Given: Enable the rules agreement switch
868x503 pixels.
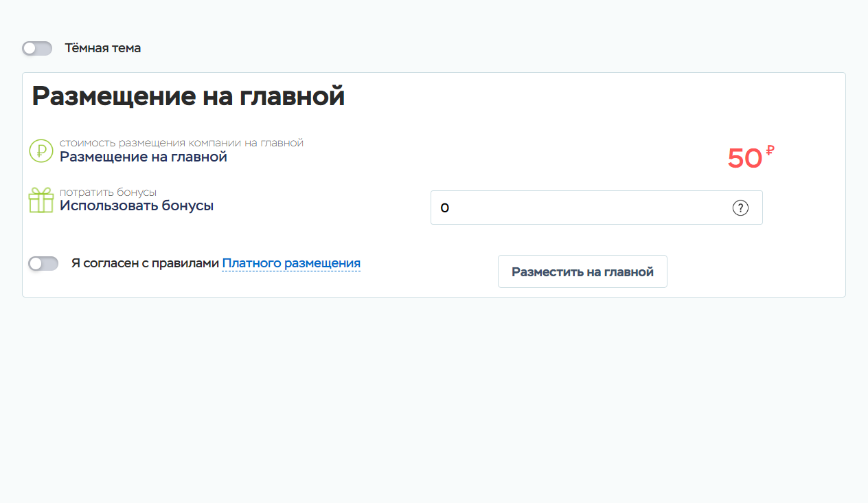Looking at the screenshot, I should (43, 264).
